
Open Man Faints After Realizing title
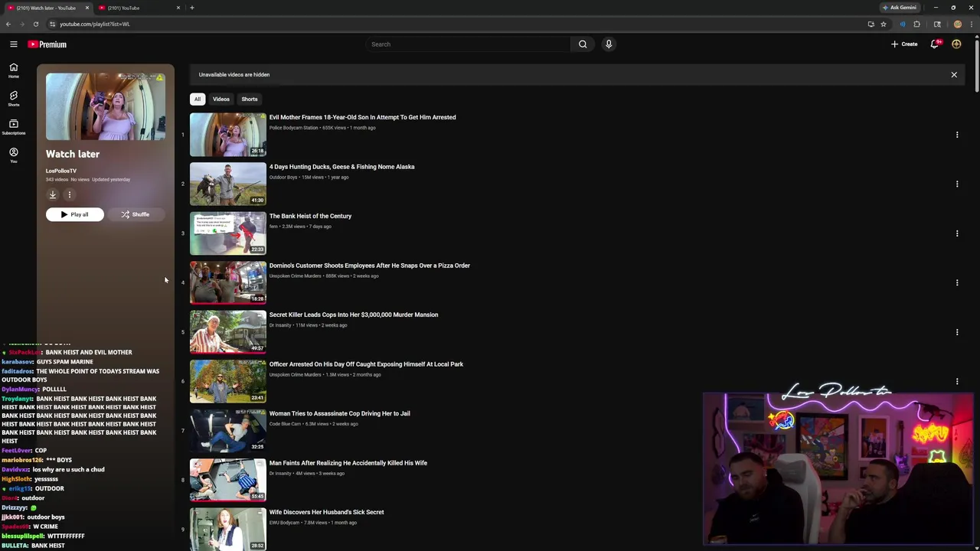click(x=348, y=463)
